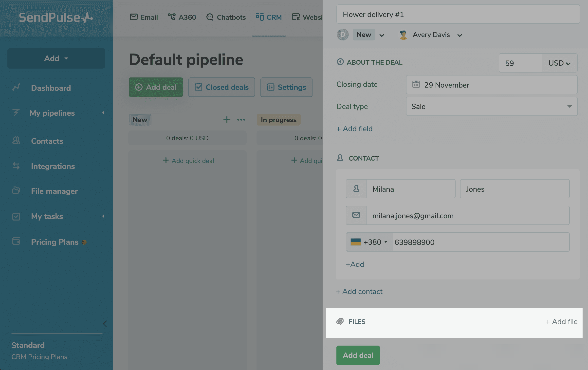Screen dimensions: 588x370
Task: Open the USD currency dropdown
Action: point(559,63)
